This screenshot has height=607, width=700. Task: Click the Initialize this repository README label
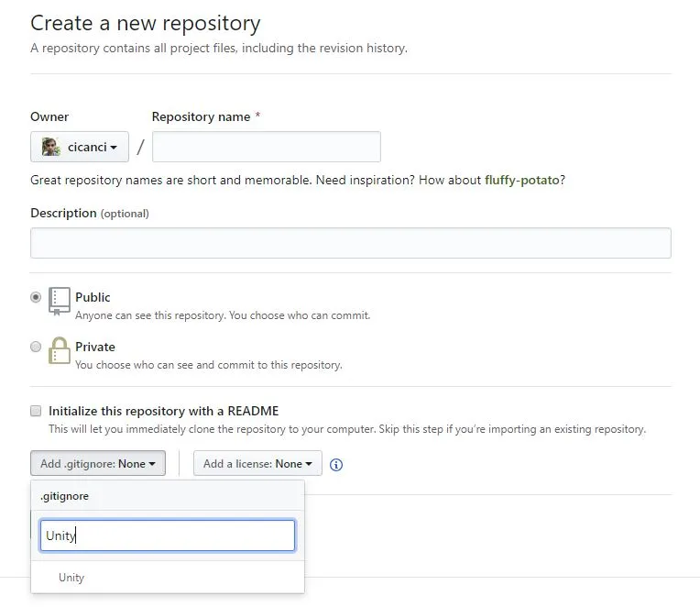click(163, 411)
